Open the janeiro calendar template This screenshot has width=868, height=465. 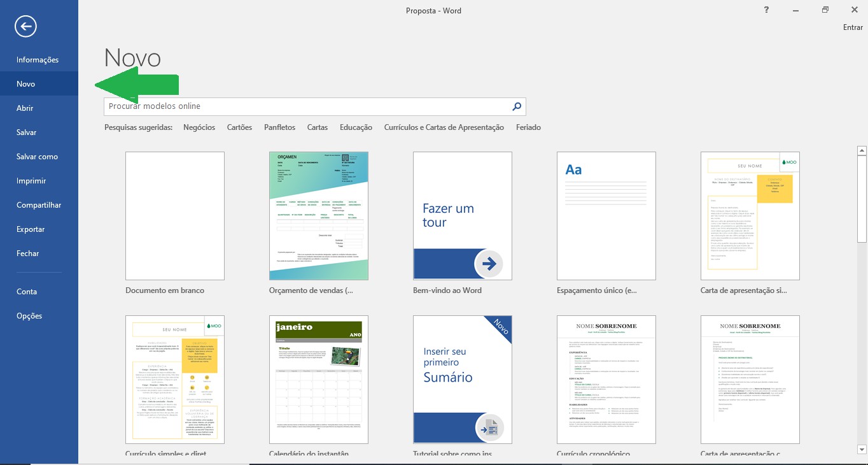coord(319,380)
